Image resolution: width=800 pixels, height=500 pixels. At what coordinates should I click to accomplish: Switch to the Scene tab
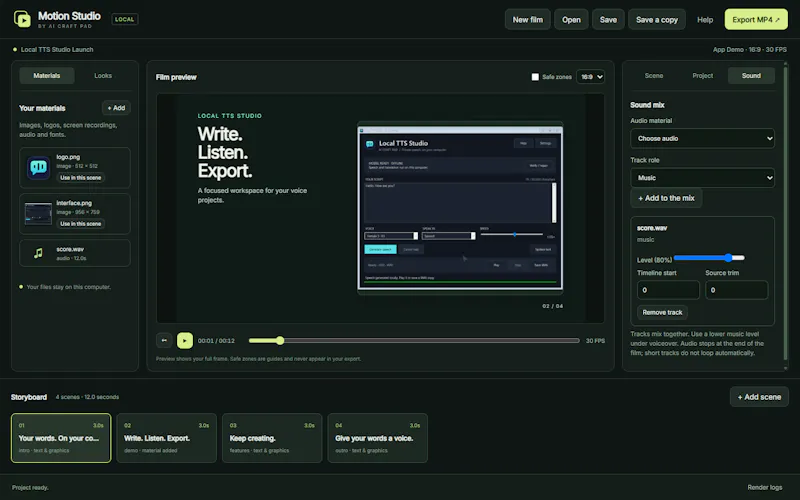pos(654,76)
